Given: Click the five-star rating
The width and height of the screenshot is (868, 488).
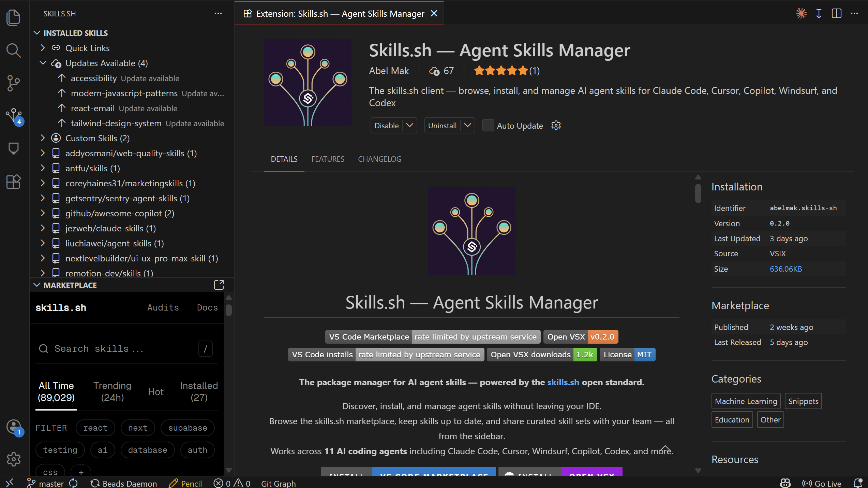Looking at the screenshot, I should click(501, 71).
